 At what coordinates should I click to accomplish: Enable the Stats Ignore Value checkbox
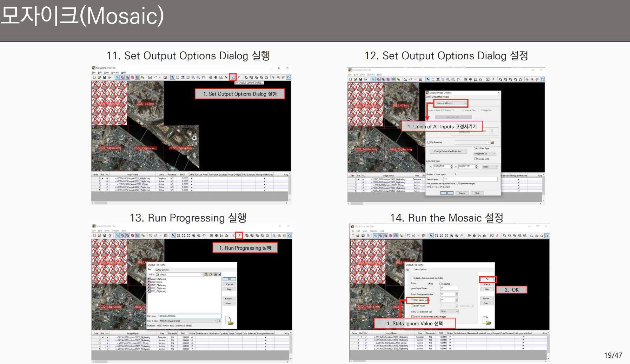tap(412, 300)
